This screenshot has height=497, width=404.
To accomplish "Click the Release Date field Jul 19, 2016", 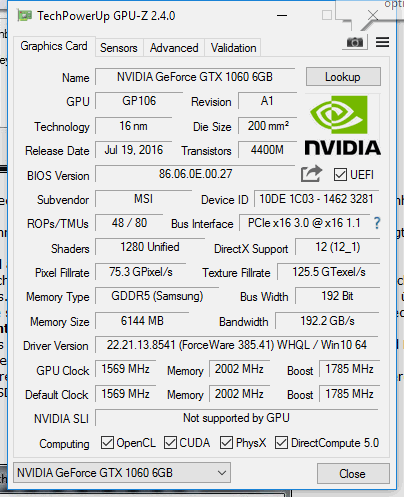I will point(134,150).
